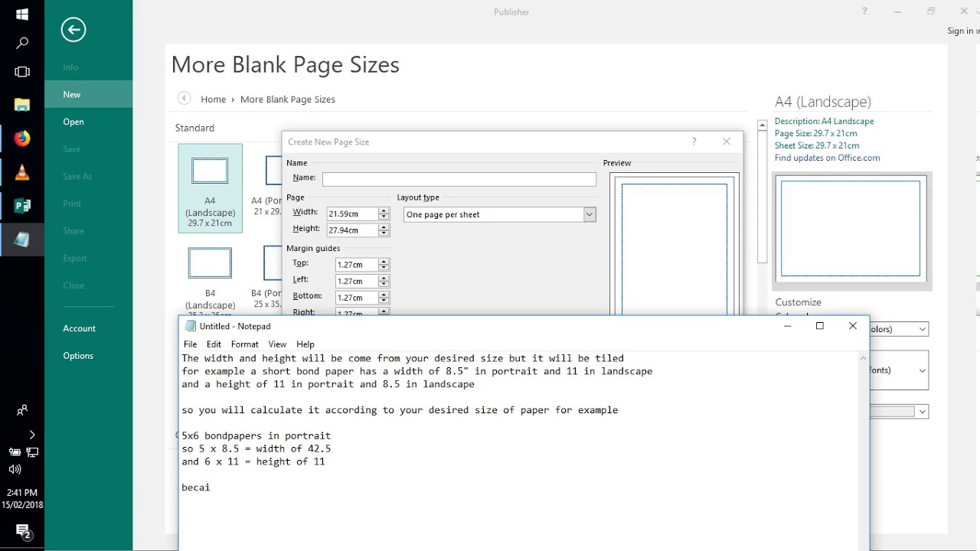Open Notepad Help menu

click(305, 344)
